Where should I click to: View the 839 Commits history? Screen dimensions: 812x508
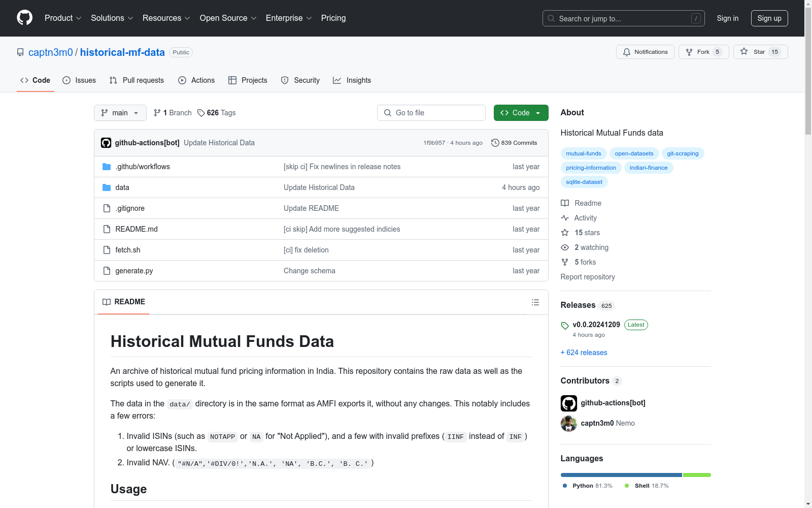point(514,143)
